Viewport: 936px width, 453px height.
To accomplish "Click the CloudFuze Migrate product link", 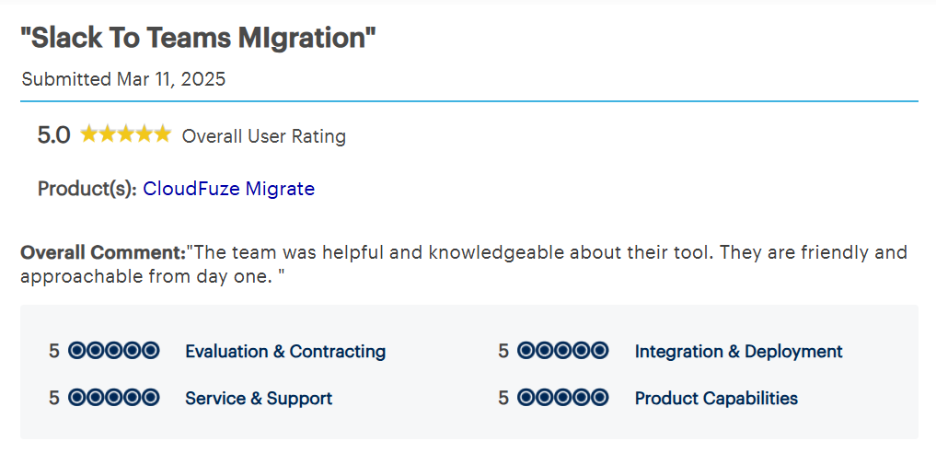I will tap(228, 188).
